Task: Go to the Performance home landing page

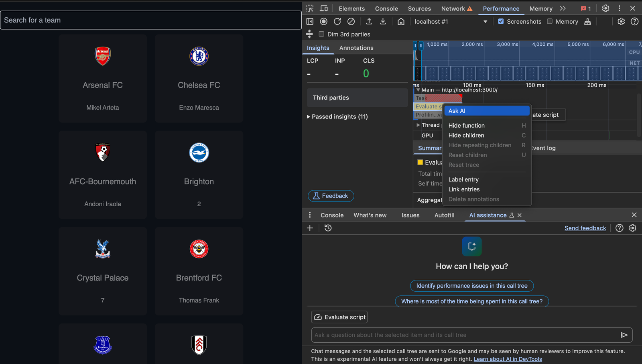Action: pyautogui.click(x=401, y=21)
